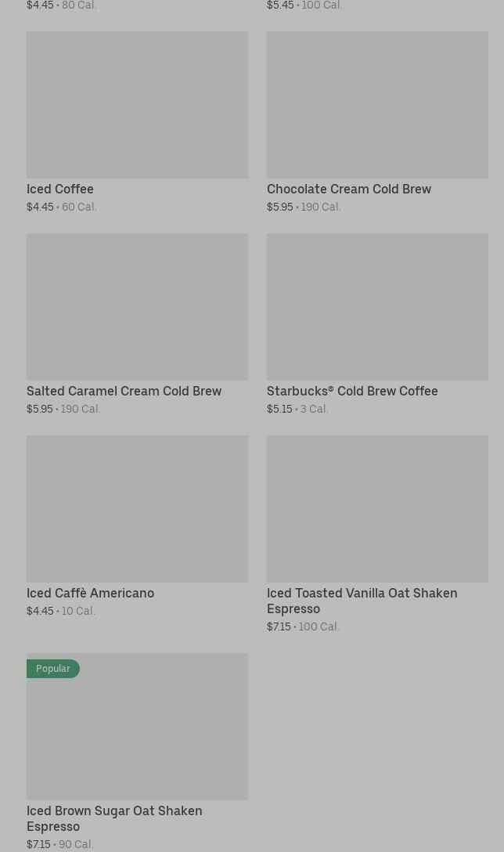Select Iced Toasted Vanilla Oat Shaken Espresso title
The height and width of the screenshot is (852, 504).
(362, 601)
